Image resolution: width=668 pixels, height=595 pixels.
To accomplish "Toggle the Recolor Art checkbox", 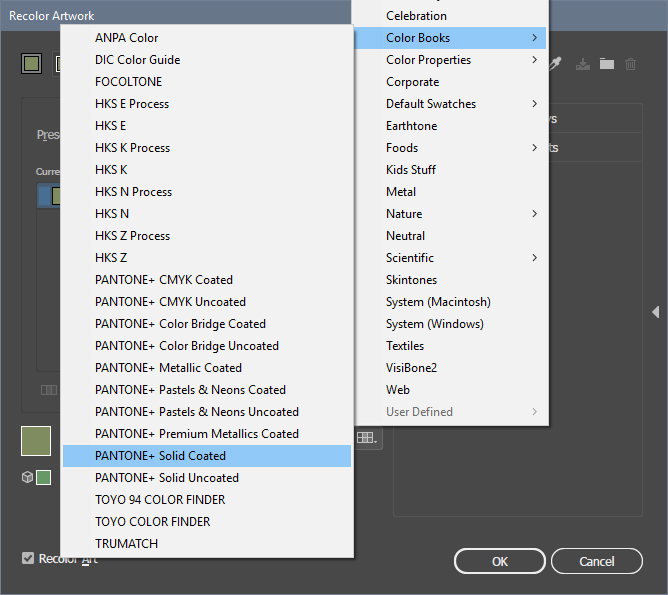I will point(28,558).
